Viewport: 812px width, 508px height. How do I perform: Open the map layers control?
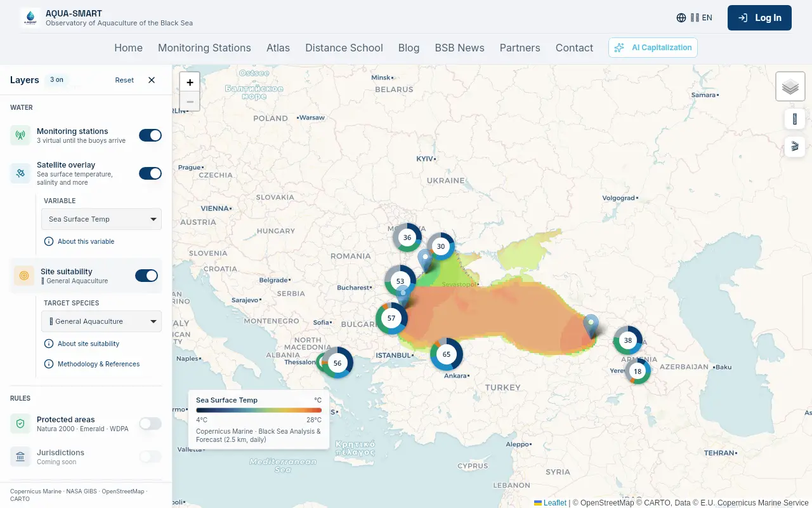point(790,86)
